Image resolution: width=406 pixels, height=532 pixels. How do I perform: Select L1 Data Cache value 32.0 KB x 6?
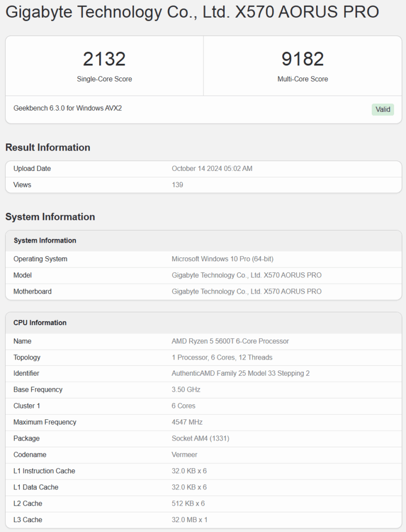coord(190,487)
